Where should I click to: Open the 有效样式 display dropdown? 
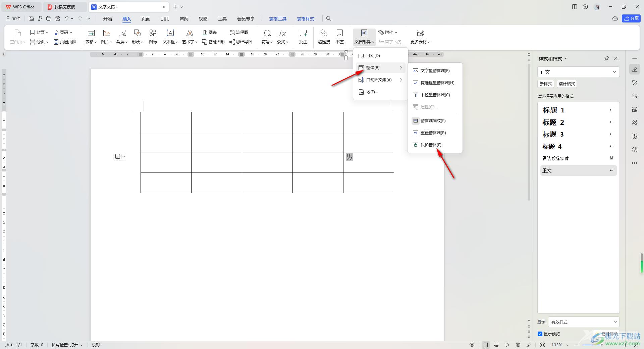(584, 322)
